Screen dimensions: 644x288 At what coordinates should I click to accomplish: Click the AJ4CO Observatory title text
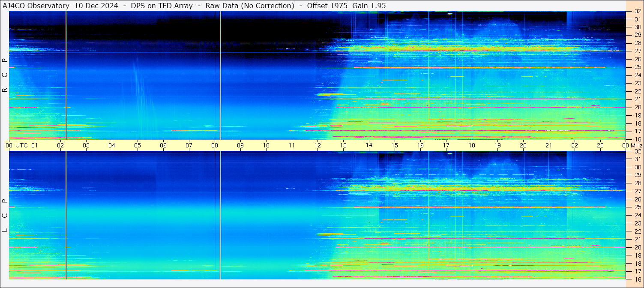(36, 6)
